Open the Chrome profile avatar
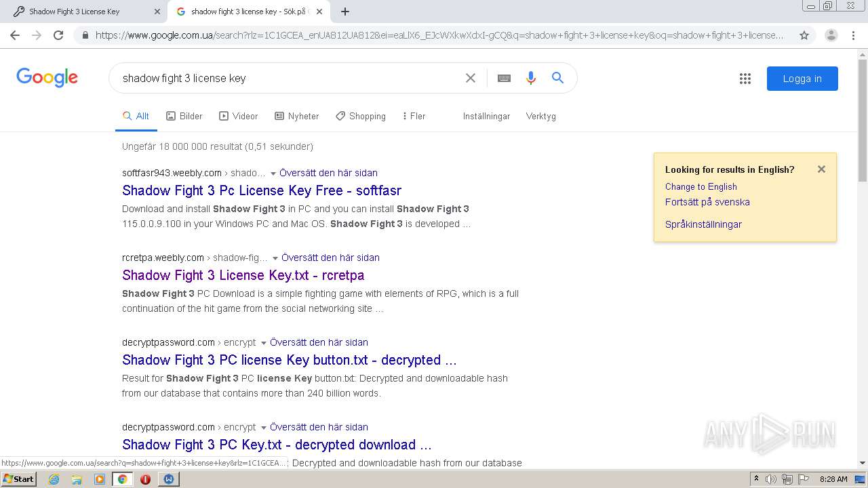The image size is (868, 488). point(831,35)
